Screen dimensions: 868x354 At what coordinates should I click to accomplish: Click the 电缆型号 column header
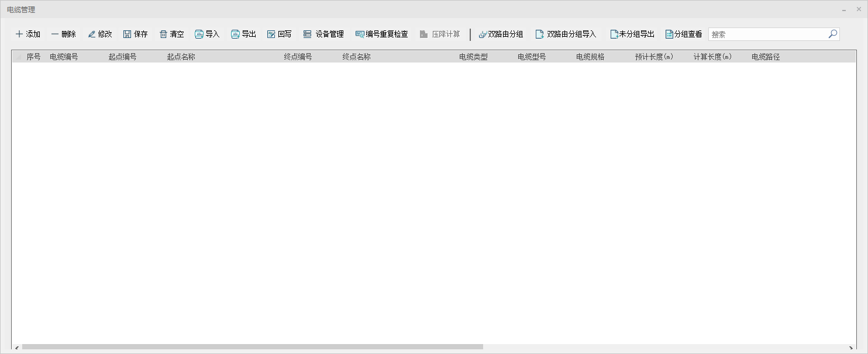pos(532,57)
